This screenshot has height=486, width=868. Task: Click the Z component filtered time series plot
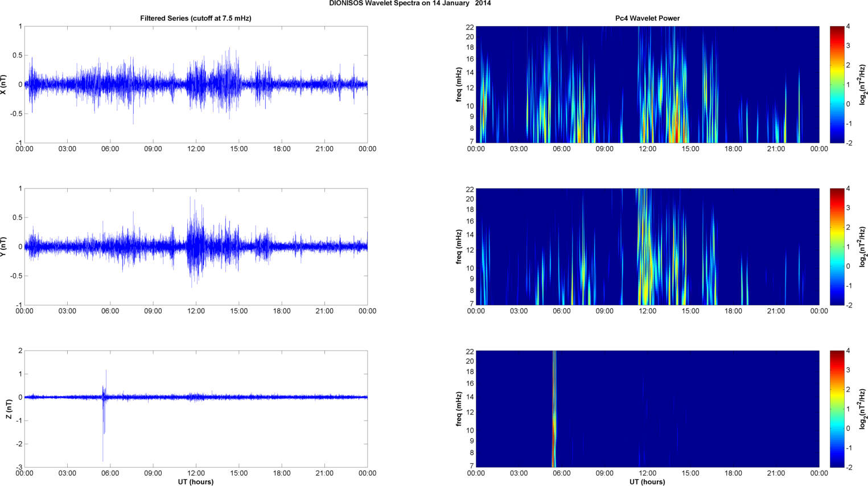pyautogui.click(x=196, y=409)
